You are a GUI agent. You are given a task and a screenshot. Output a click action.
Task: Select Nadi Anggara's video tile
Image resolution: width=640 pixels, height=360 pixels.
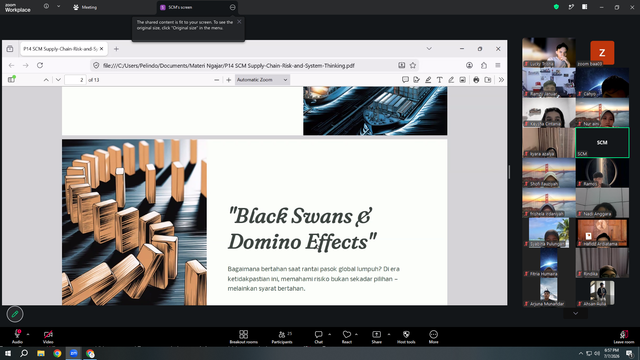(x=602, y=203)
